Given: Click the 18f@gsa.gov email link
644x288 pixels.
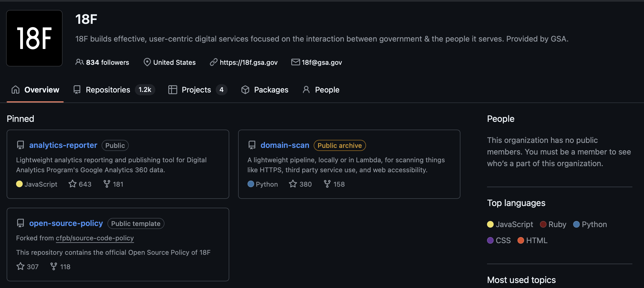Looking at the screenshot, I should tap(322, 62).
